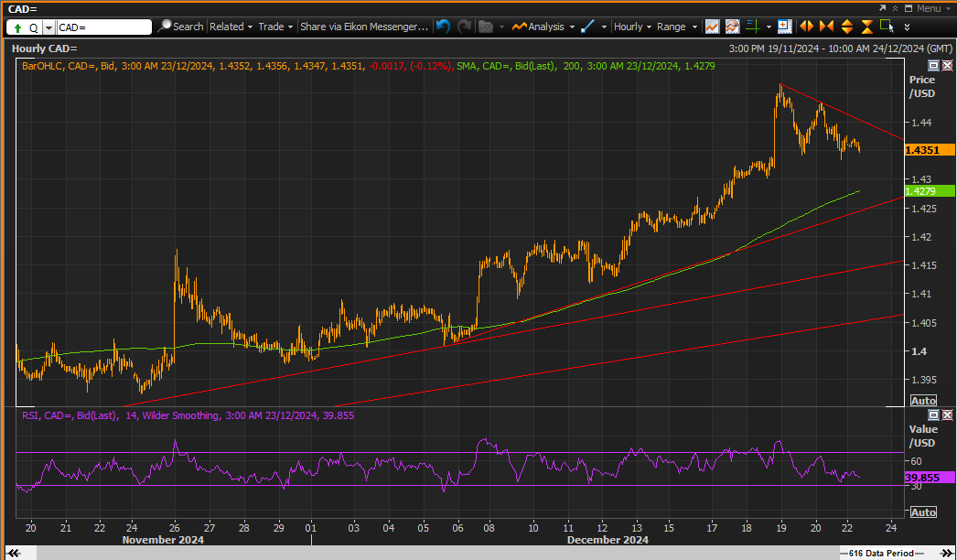Show more toolbar options via double chevron
The width and height of the screenshot is (957, 560).
click(907, 27)
